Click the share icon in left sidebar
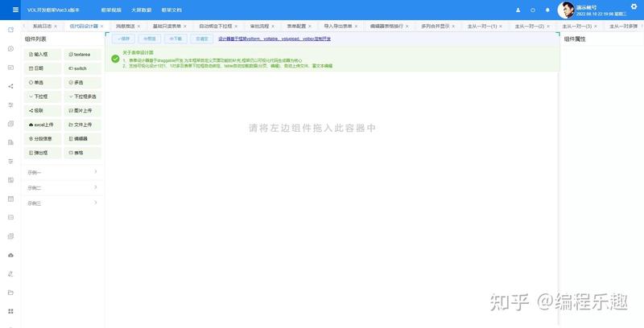Viewport: 644px width, 328px height. 10,86
